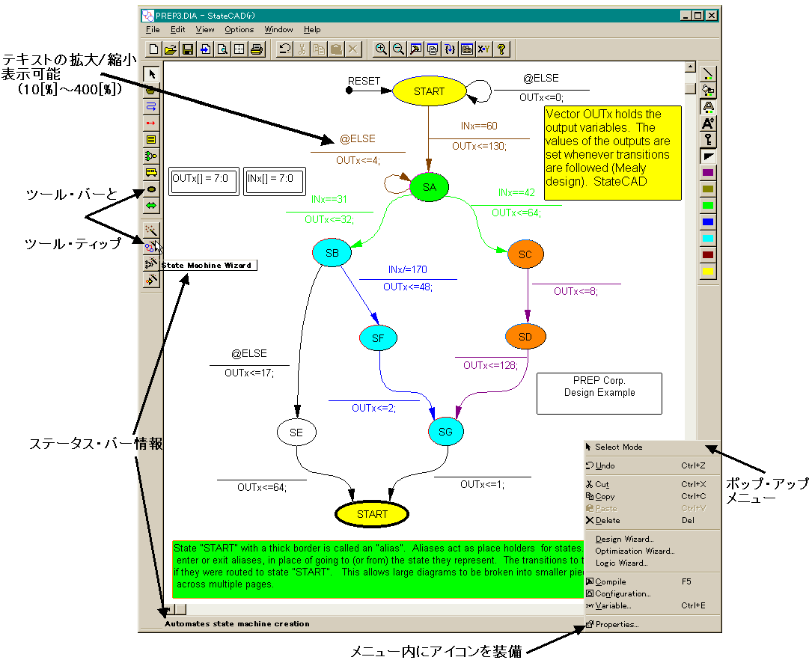This screenshot has width=812, height=660.
Task: Click the vertical scrollbar up arrow
Action: 690,67
